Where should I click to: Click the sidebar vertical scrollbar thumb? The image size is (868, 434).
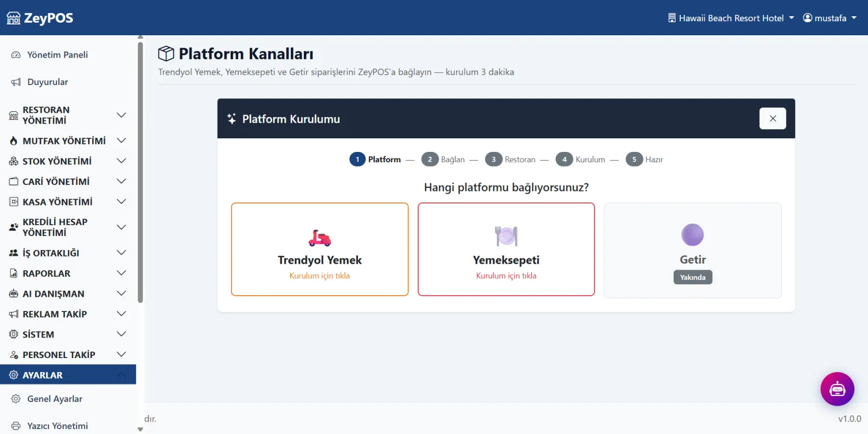pos(141,171)
